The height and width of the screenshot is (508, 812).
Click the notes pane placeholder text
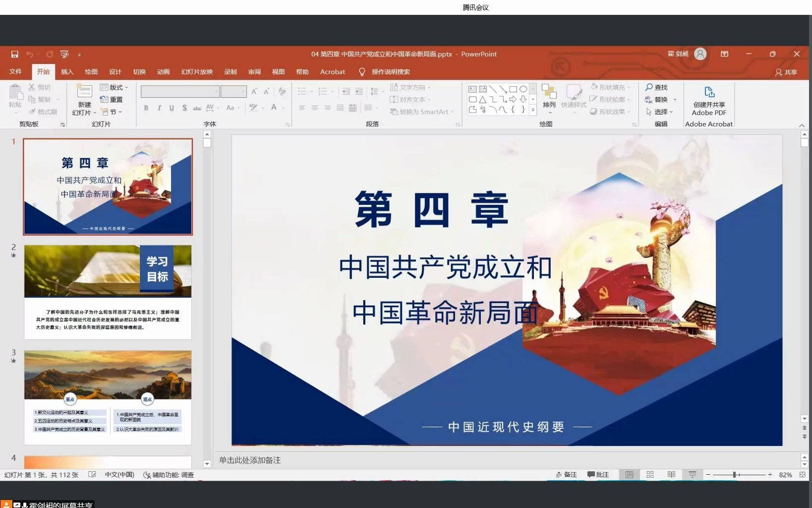coord(250,460)
